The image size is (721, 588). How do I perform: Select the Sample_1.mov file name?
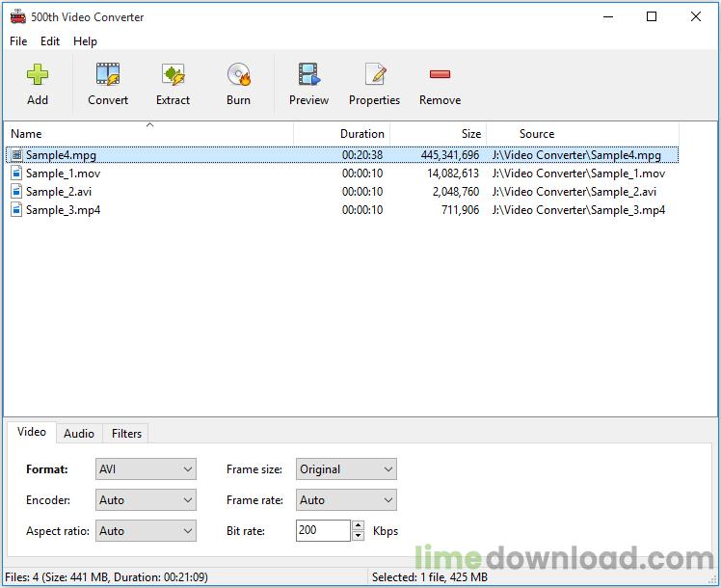coord(63,174)
